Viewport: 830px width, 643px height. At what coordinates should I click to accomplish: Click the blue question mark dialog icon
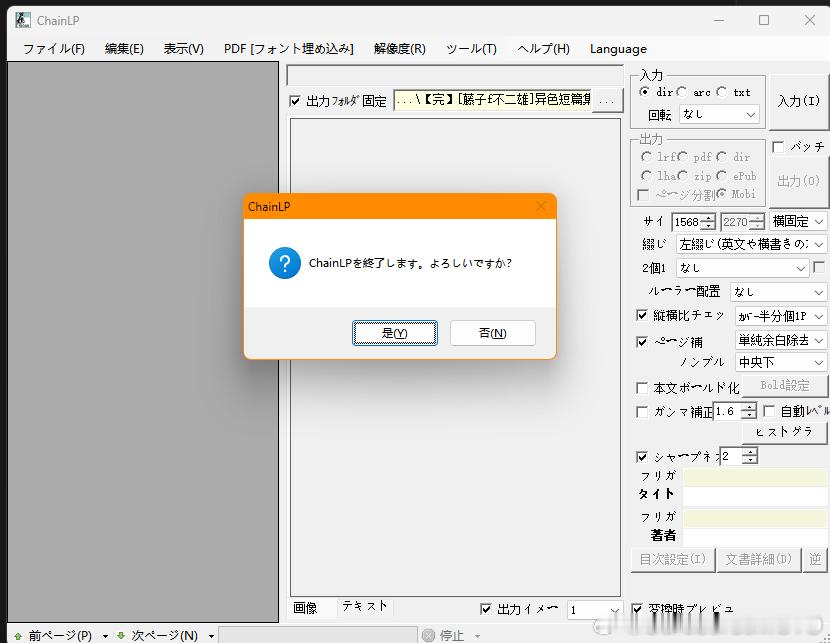285,262
